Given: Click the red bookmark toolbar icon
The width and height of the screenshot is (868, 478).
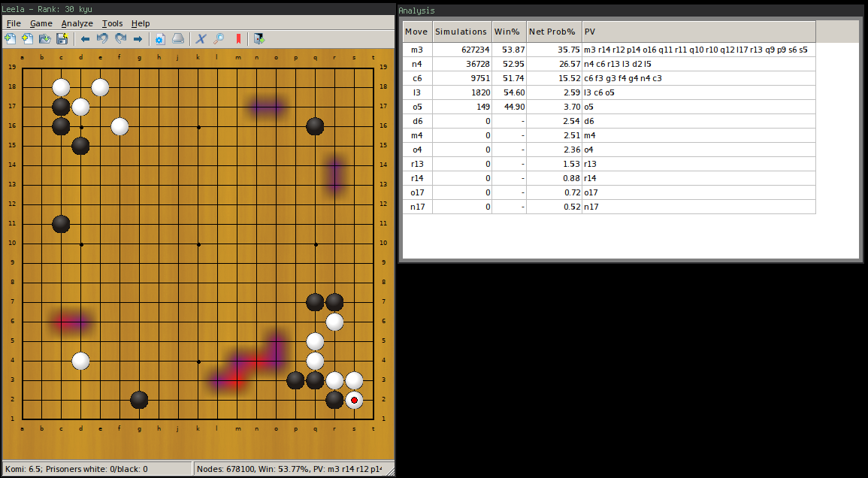Looking at the screenshot, I should 239,38.
